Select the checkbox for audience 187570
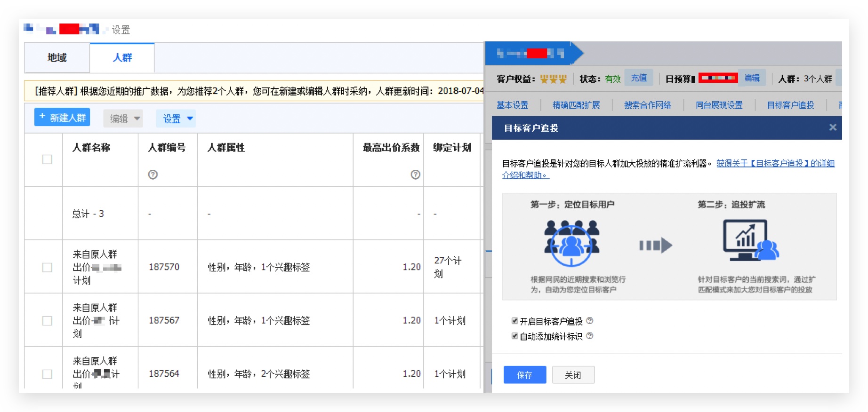The width and height of the screenshot is (868, 412). click(x=47, y=267)
